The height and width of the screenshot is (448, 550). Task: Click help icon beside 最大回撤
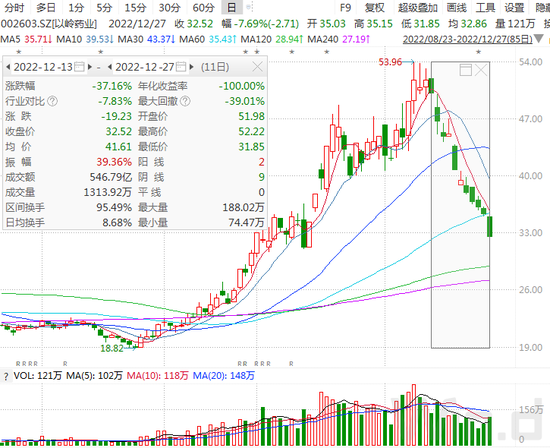click(185, 101)
